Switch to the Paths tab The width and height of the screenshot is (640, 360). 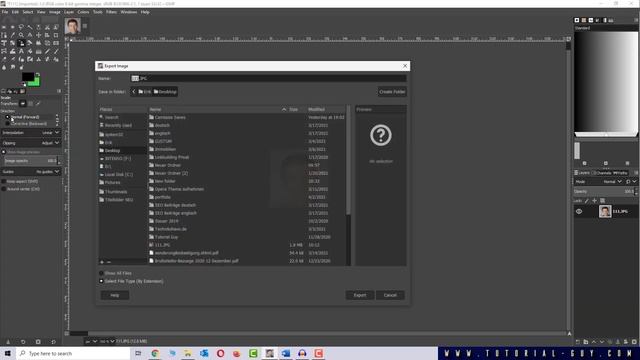[x=620, y=173]
